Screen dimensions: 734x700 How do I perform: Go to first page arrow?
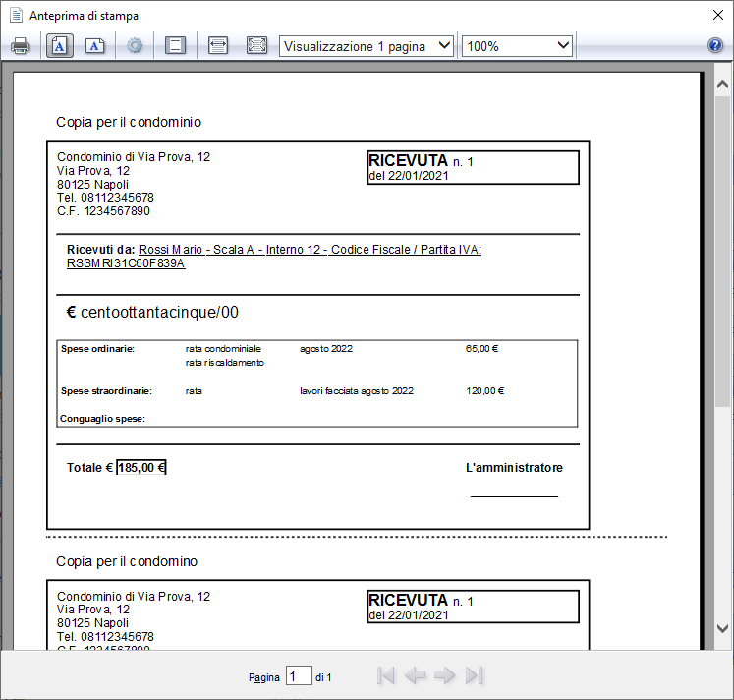point(386,675)
